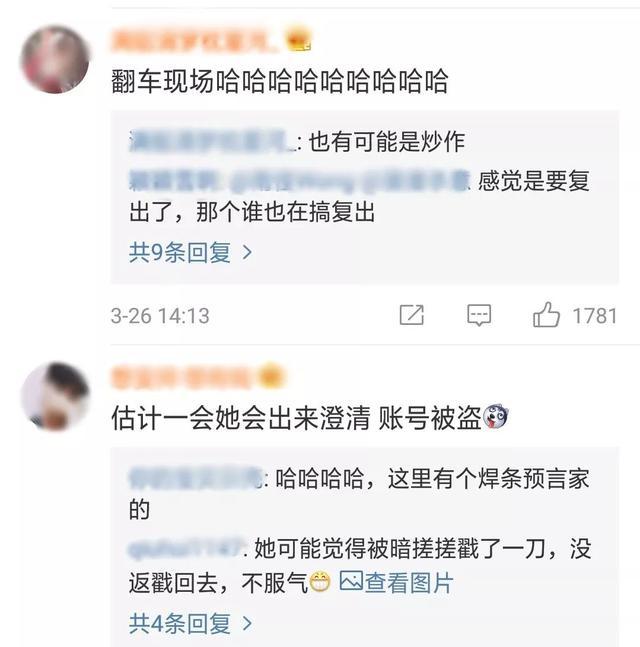Screen dimensions: 640x647
Task: Open second commenter's avatar photo
Action: (55, 397)
